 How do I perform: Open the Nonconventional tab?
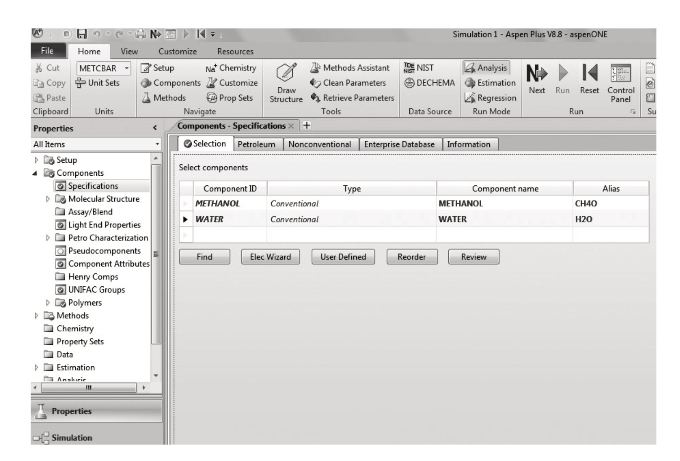click(x=320, y=144)
